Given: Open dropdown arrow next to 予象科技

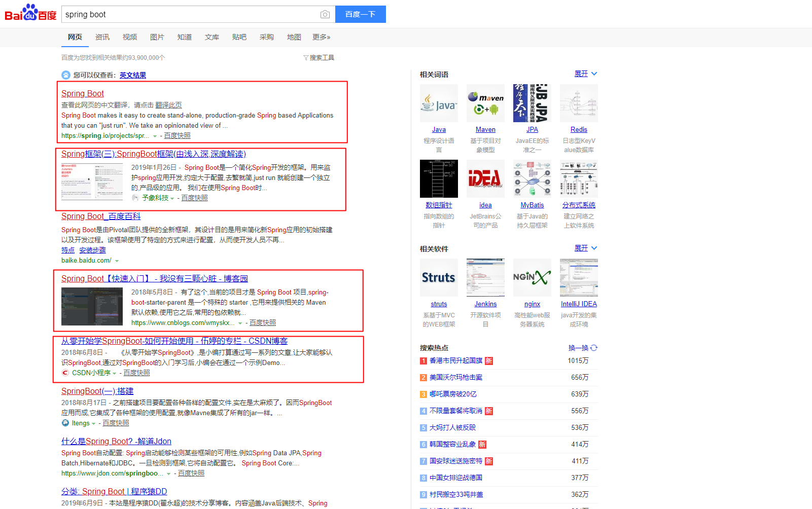Looking at the screenshot, I should (x=172, y=198).
